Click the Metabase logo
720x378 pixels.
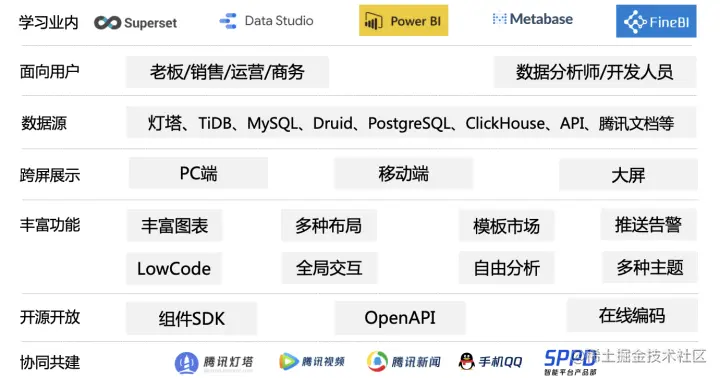[532, 19]
